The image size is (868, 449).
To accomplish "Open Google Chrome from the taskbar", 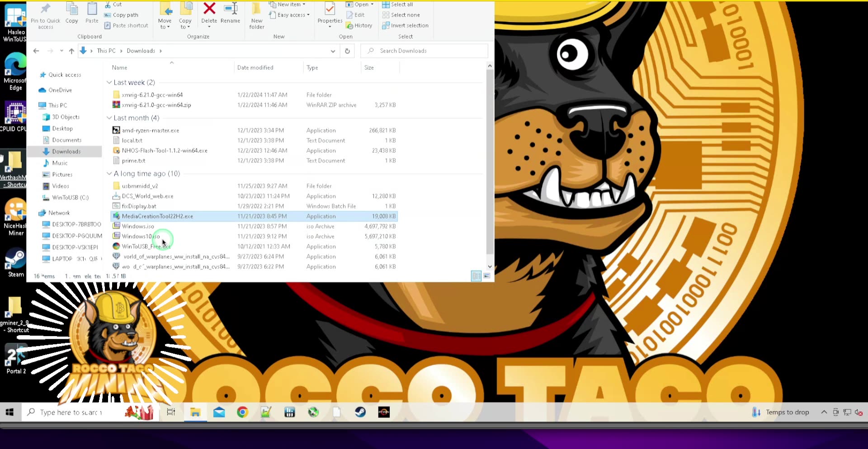I will tap(242, 412).
